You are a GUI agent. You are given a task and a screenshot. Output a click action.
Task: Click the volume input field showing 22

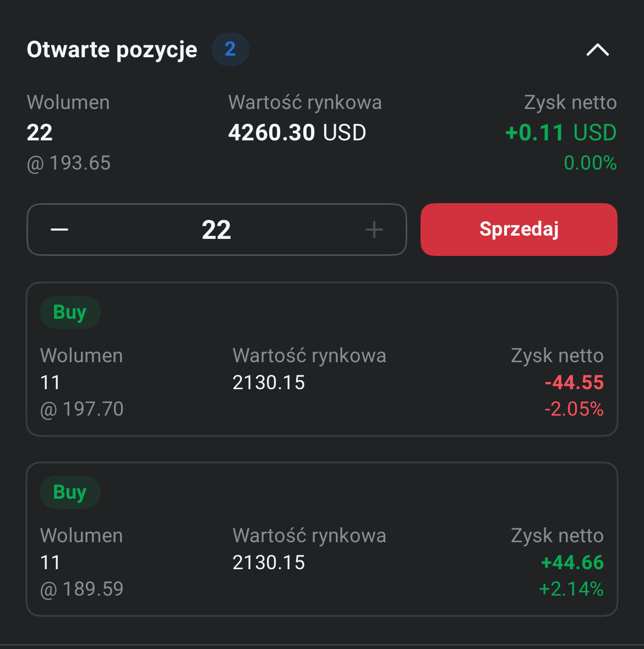point(216,230)
